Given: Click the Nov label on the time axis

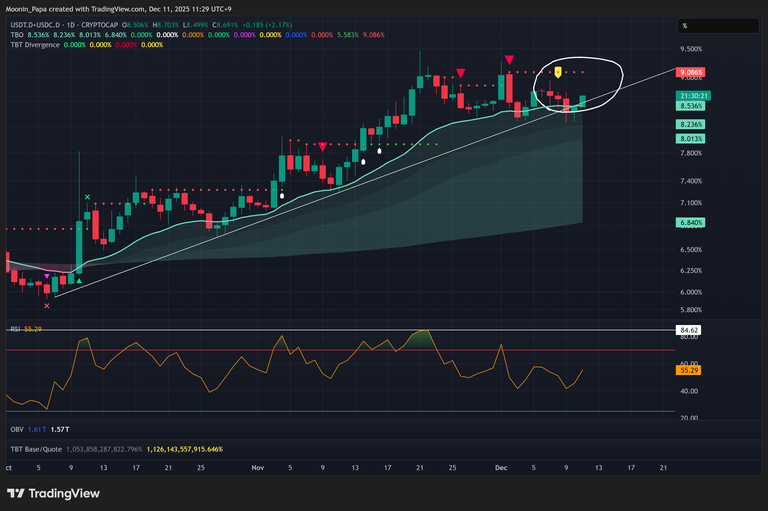Looking at the screenshot, I should [257, 467].
